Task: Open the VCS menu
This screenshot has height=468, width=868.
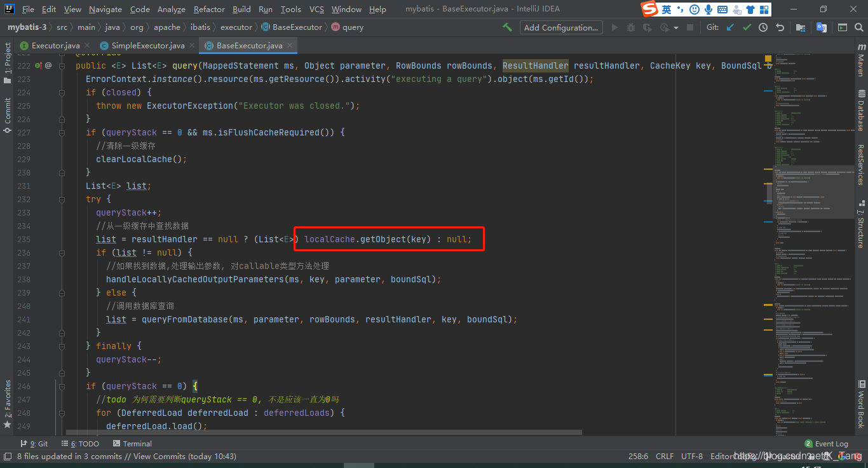Action: pos(316,9)
